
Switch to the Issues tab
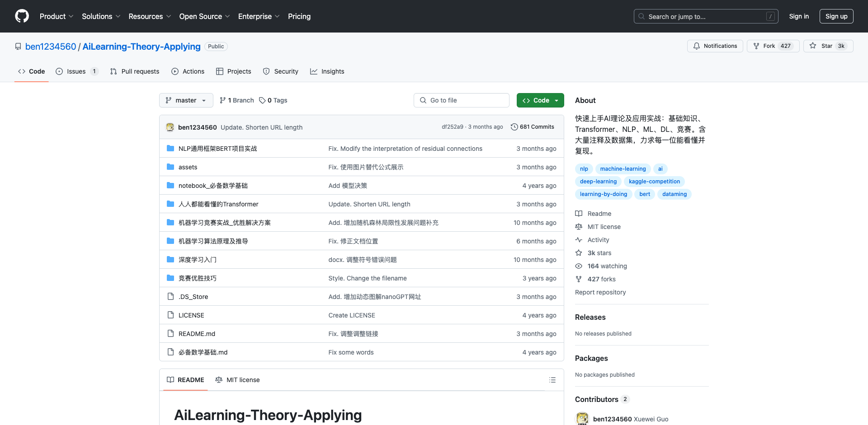point(75,71)
